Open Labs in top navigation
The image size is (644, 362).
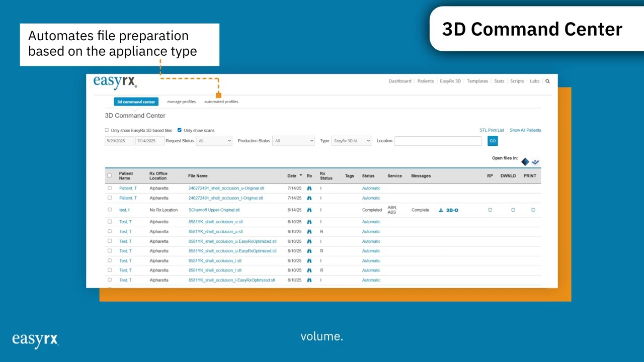tap(535, 81)
